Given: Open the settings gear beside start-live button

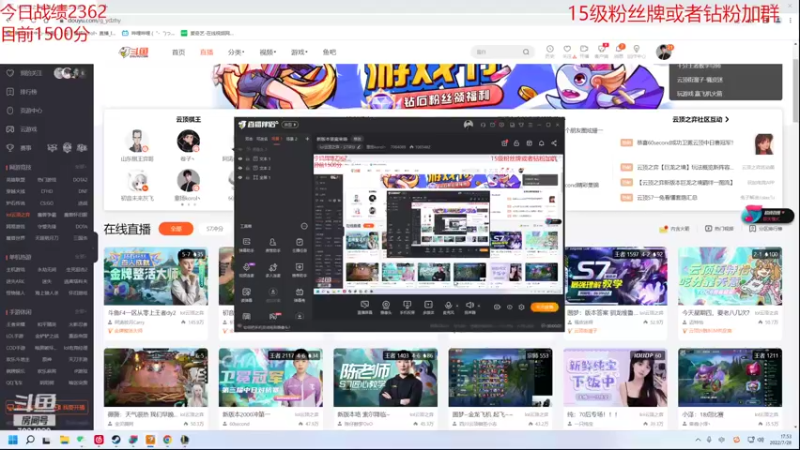Looking at the screenshot, I should click(521, 307).
